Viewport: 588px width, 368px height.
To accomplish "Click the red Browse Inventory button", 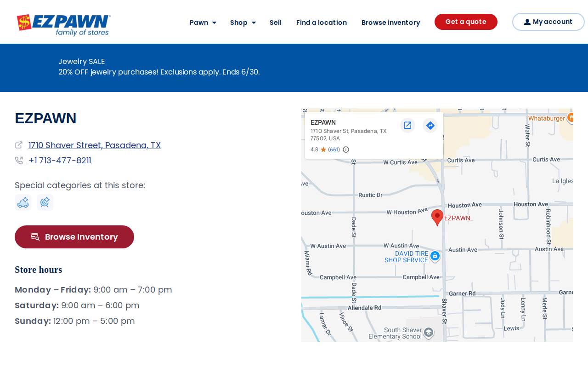I will click(74, 237).
